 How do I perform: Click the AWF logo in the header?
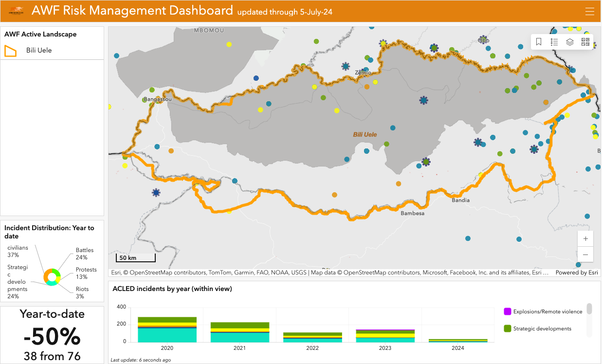click(16, 11)
